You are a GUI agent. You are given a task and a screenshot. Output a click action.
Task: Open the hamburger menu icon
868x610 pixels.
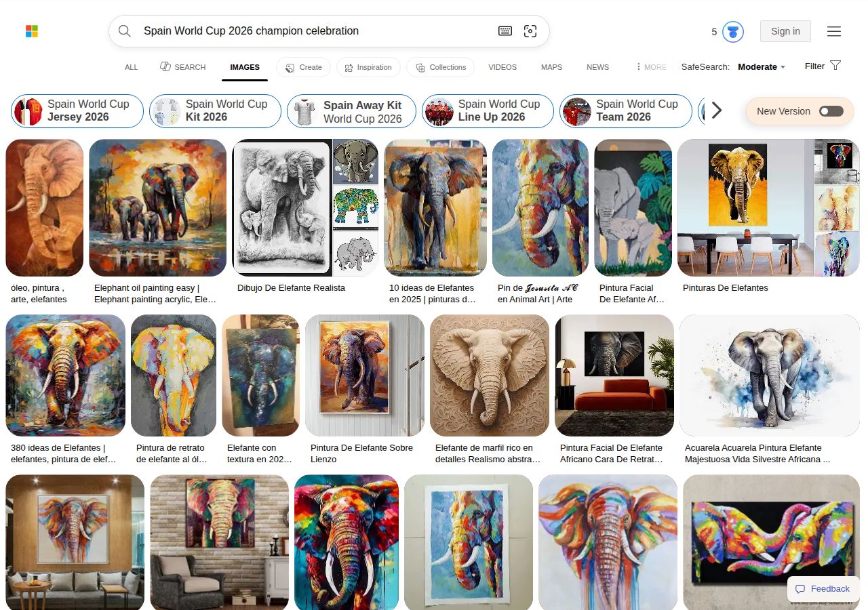[834, 31]
